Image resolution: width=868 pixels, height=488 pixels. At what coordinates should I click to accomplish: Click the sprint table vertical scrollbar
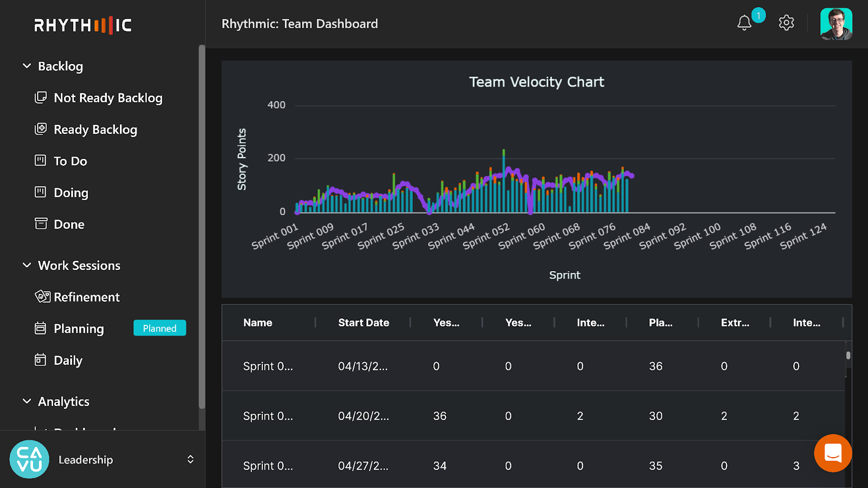pyautogui.click(x=848, y=356)
